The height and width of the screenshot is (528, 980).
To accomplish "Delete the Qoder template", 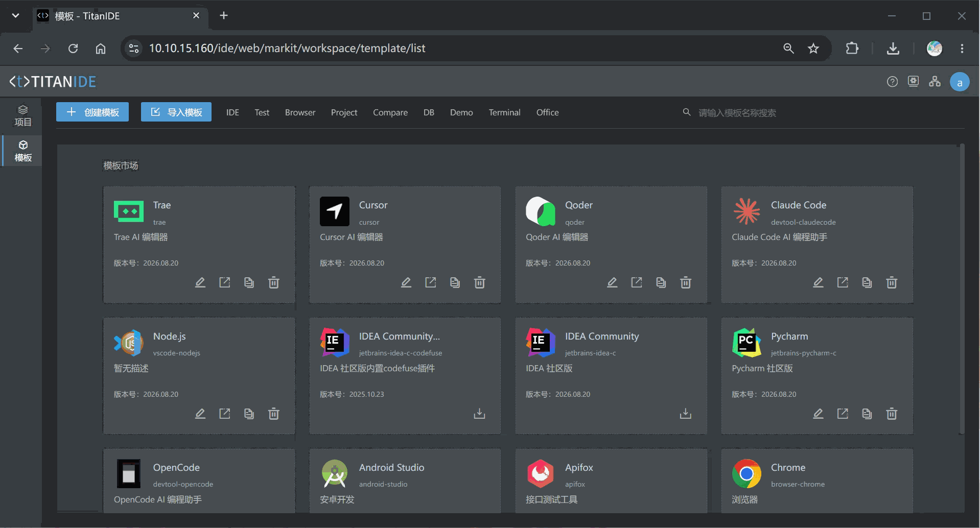I will coord(686,282).
